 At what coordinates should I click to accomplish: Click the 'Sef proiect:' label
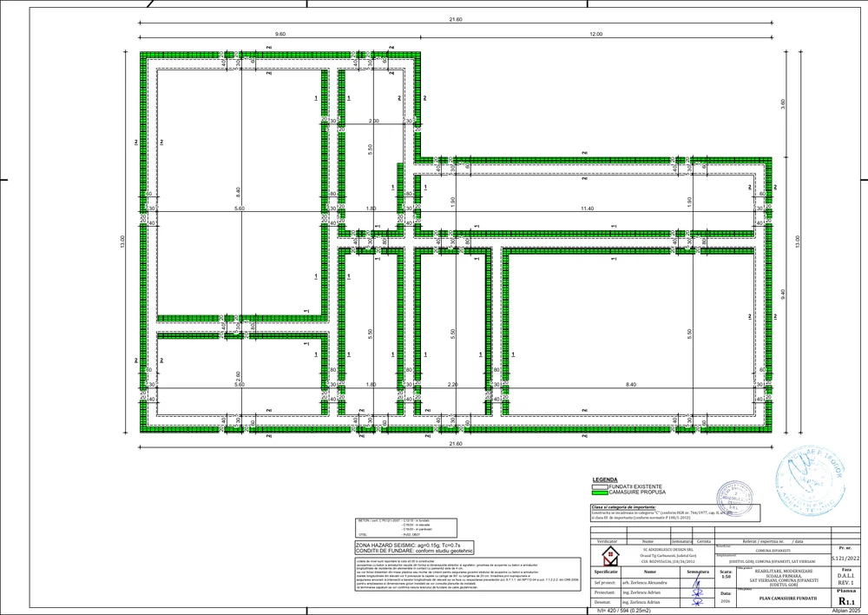[605, 582]
